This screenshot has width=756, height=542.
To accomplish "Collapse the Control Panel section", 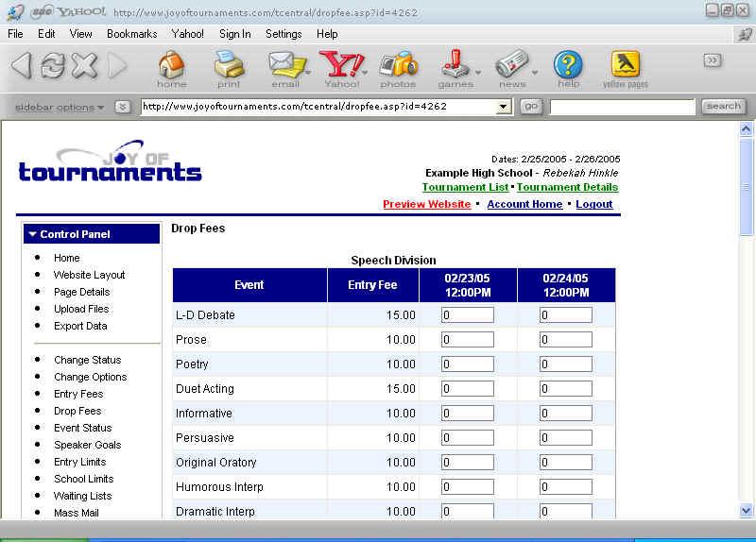I will coord(33,234).
